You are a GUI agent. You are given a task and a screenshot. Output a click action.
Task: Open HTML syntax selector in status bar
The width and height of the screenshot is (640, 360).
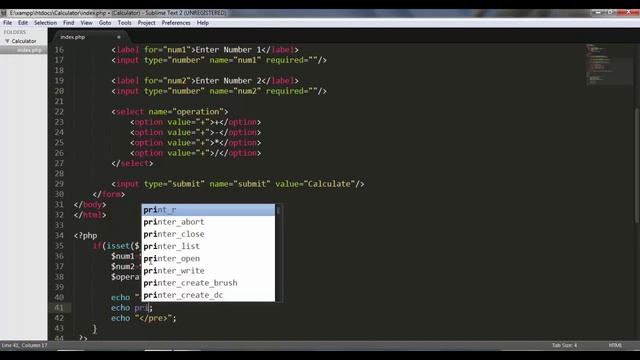tap(615, 345)
